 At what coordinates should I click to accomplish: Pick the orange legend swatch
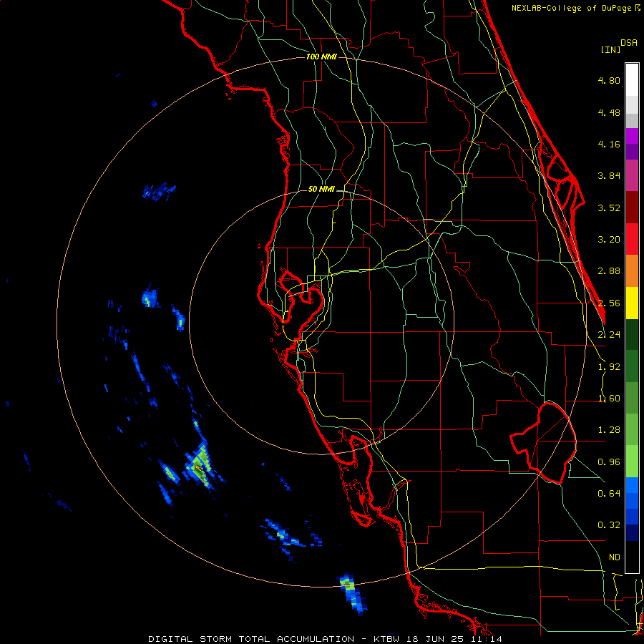click(632, 271)
